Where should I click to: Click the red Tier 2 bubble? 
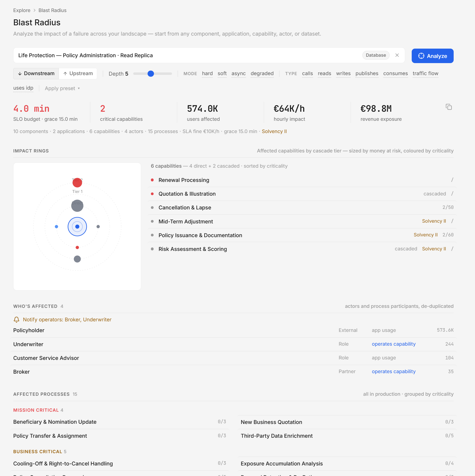pos(77,183)
